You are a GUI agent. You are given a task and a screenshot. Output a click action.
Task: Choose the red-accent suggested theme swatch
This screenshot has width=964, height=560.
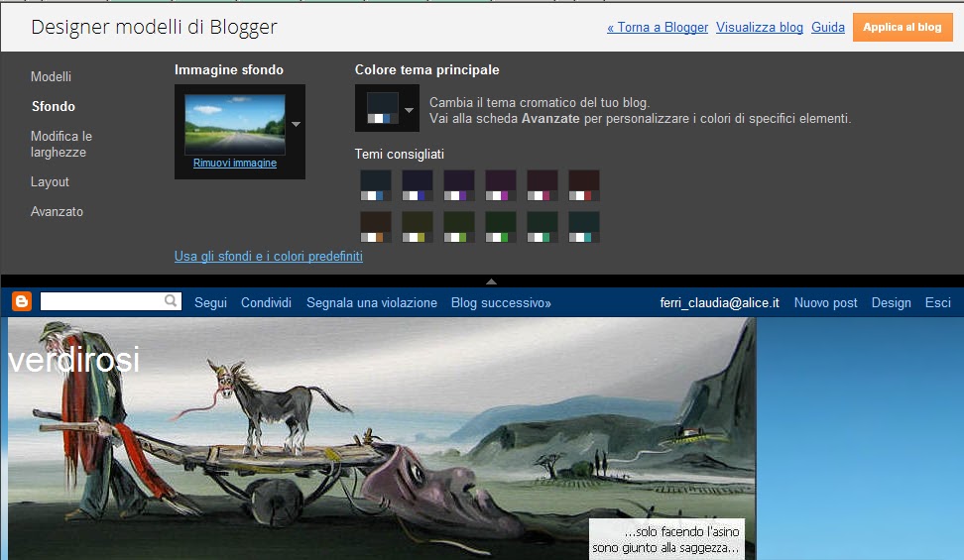click(x=584, y=185)
